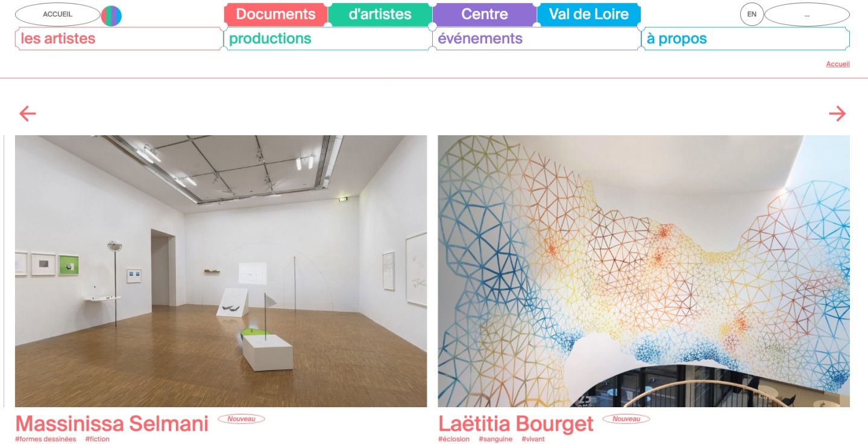Click the right arrow to next artists

click(837, 113)
